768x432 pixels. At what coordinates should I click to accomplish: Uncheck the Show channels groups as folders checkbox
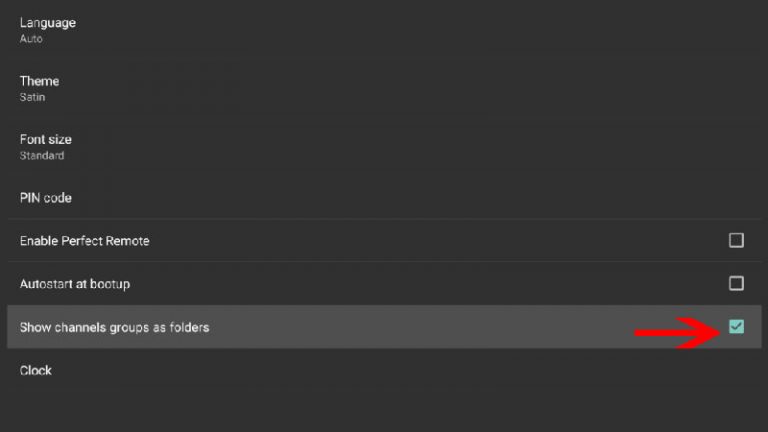(x=736, y=327)
